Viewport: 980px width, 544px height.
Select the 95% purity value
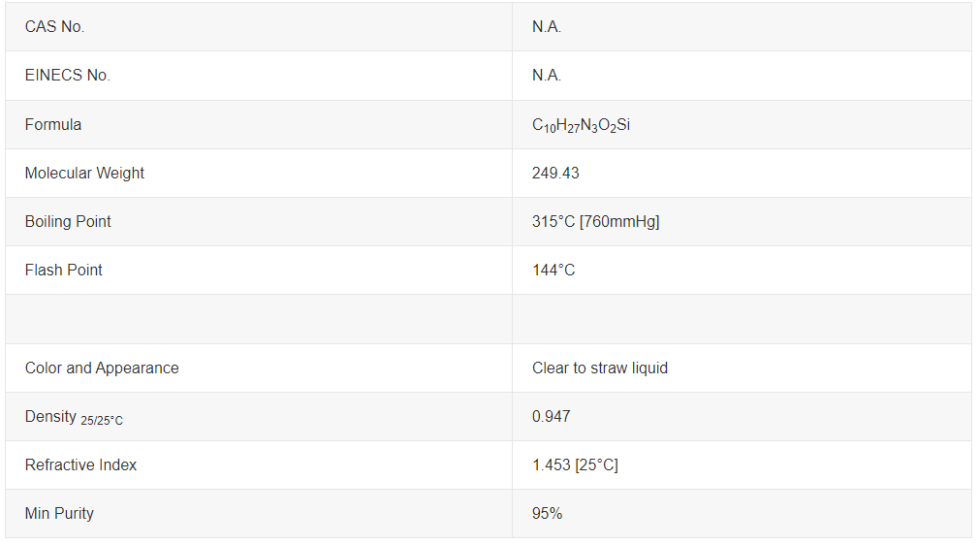[547, 513]
